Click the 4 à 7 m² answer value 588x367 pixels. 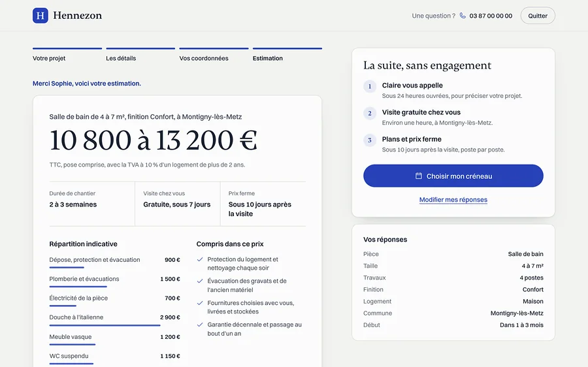[x=532, y=266]
